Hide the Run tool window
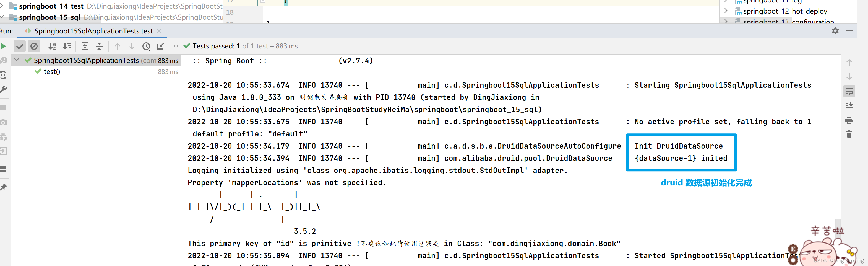Image resolution: width=868 pixels, height=266 pixels. coord(849,31)
